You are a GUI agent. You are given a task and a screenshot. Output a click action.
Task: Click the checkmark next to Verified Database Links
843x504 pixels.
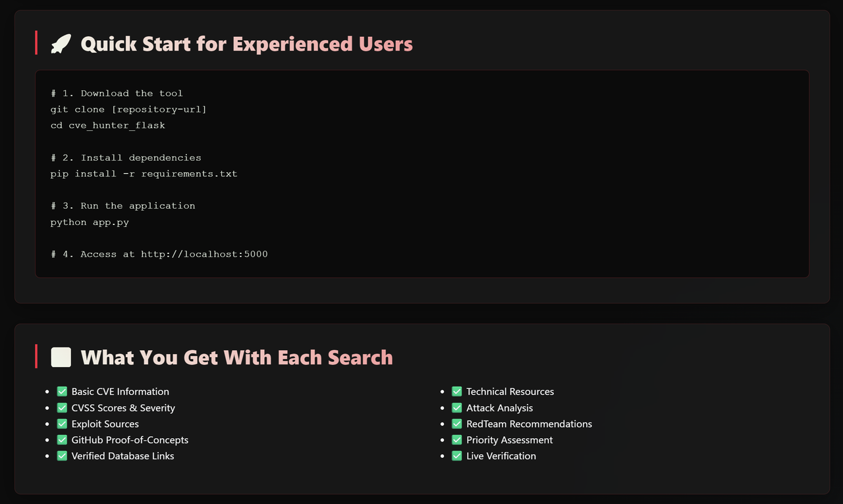62,456
